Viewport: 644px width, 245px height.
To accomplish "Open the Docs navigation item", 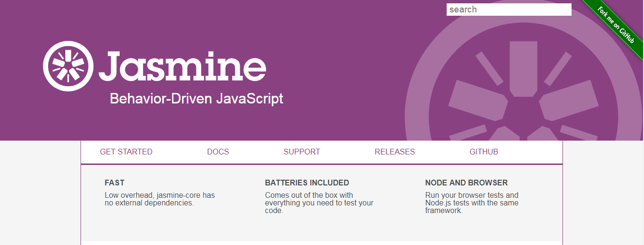I will (x=218, y=152).
